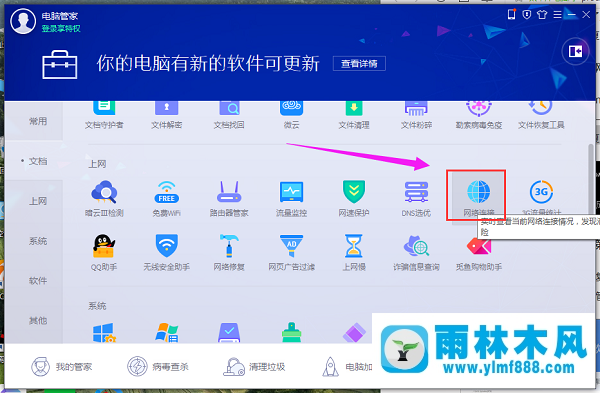Image resolution: width=600 pixels, height=393 pixels.
Task: Open 电脑加速 rocket button
Action: click(347, 367)
